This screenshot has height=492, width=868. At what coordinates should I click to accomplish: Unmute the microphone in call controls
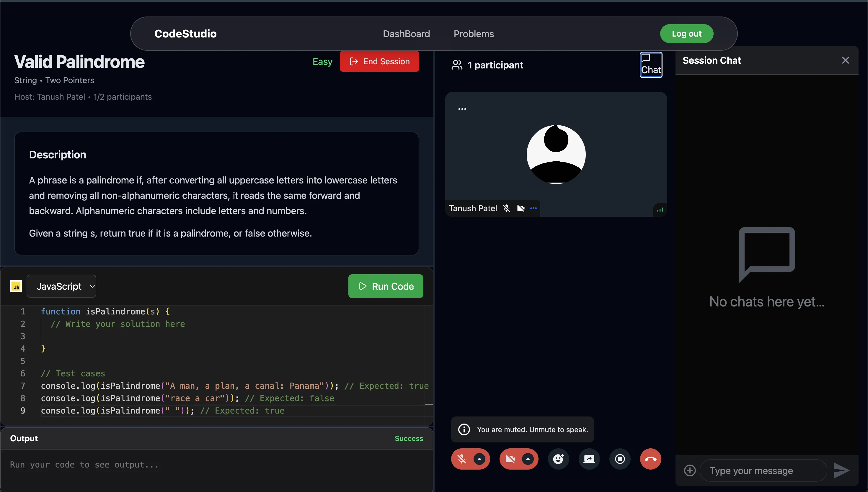point(461,459)
